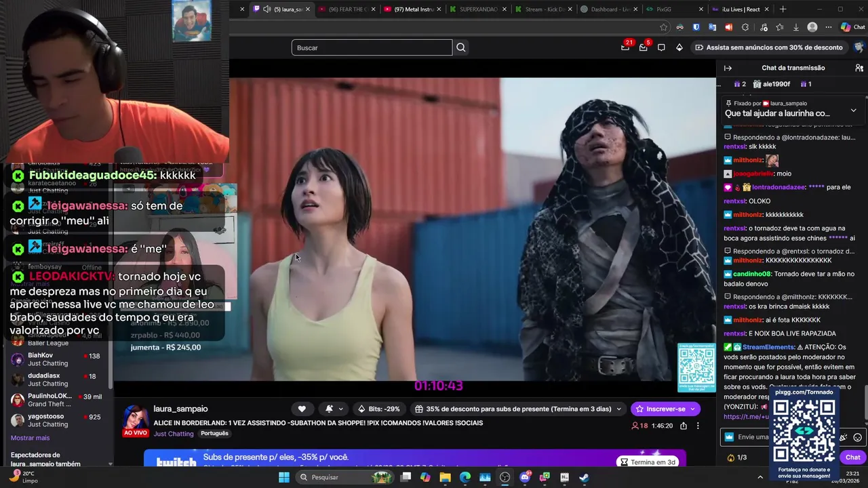Open the emote picker in chat input

coord(857,437)
